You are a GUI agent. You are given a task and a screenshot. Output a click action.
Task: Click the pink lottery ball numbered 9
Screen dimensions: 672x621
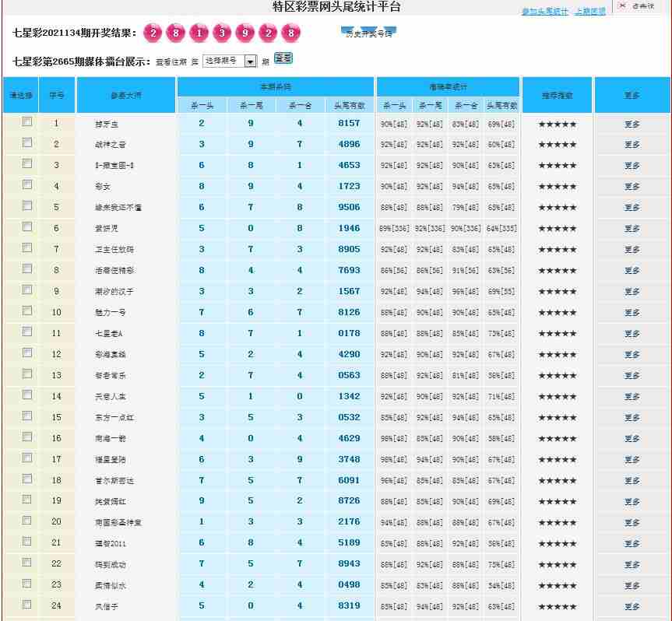tap(245, 33)
